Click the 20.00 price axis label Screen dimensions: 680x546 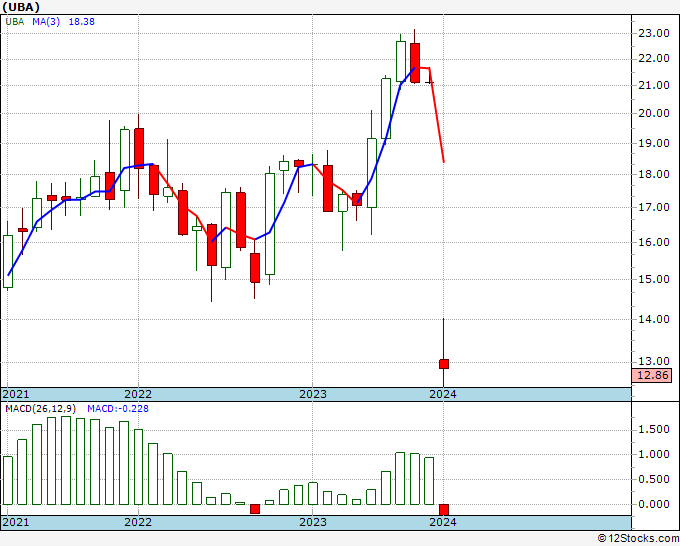[x=653, y=113]
